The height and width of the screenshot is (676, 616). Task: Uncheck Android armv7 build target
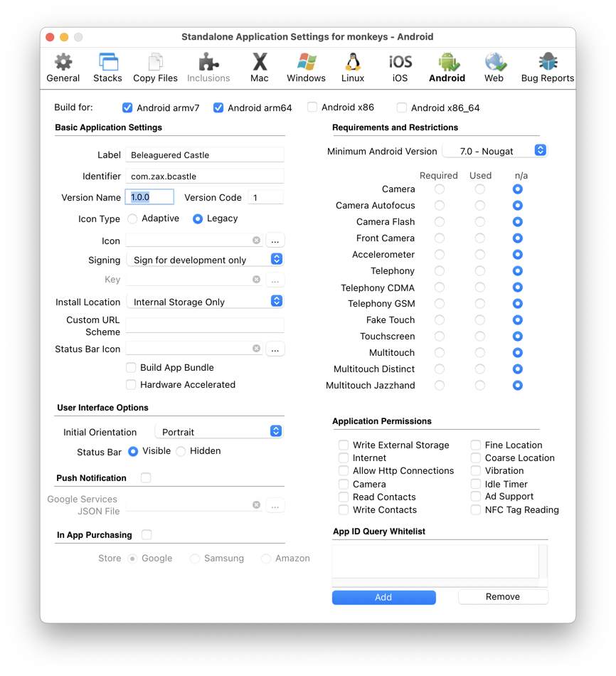click(x=127, y=107)
